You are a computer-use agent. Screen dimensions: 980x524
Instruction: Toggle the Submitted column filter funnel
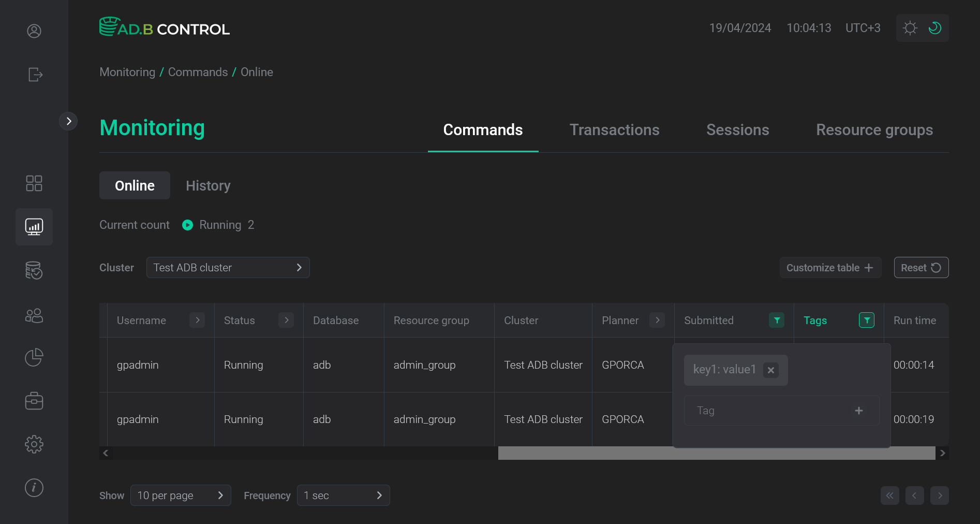coord(776,320)
